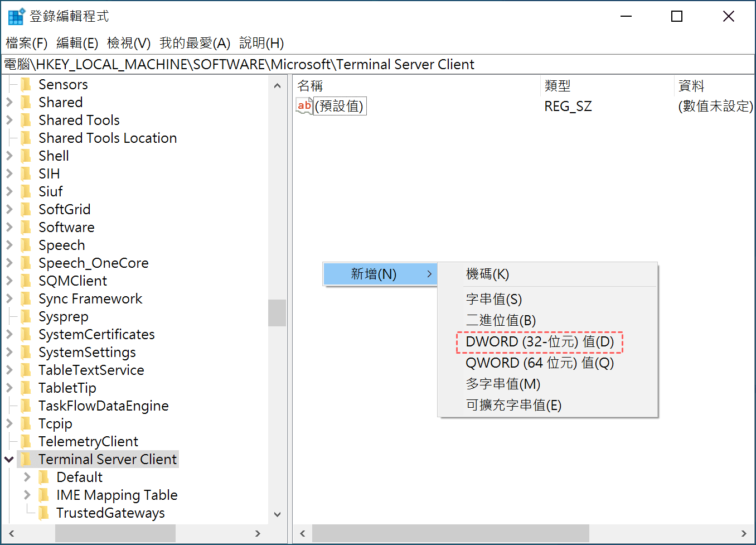
Task: Click the tree pane horizontal scrollbar thumb
Action: [115, 533]
